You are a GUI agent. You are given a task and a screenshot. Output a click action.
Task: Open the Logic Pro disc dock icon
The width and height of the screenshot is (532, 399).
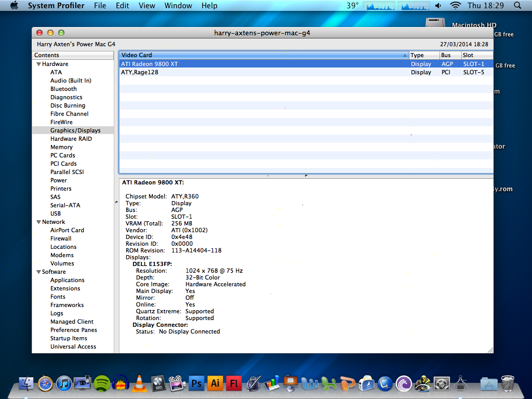click(158, 384)
